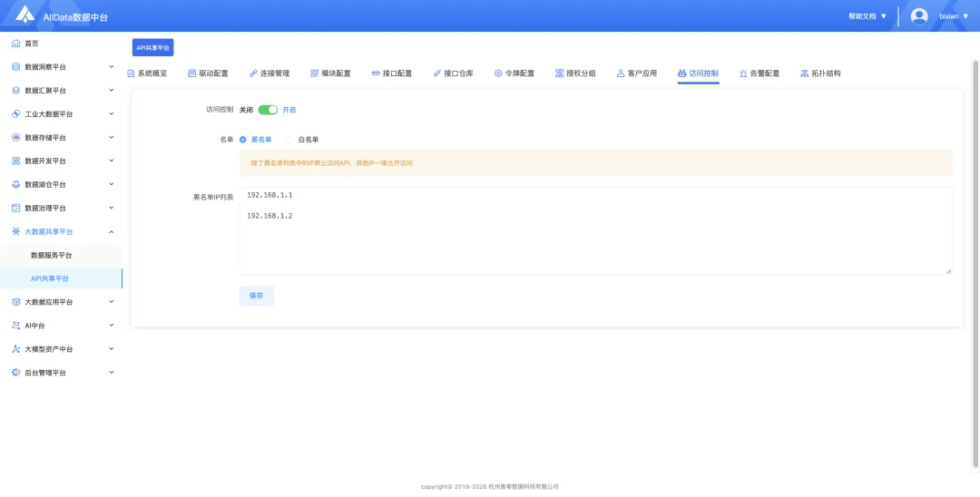The image size is (980, 497).
Task: Switch to the 客户应用 tab
Action: 637,73
